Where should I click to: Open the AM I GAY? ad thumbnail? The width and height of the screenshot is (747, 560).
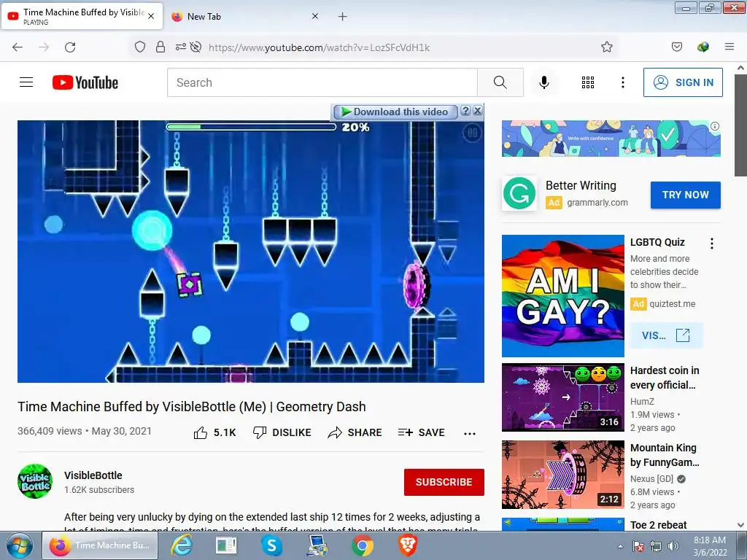[562, 296]
